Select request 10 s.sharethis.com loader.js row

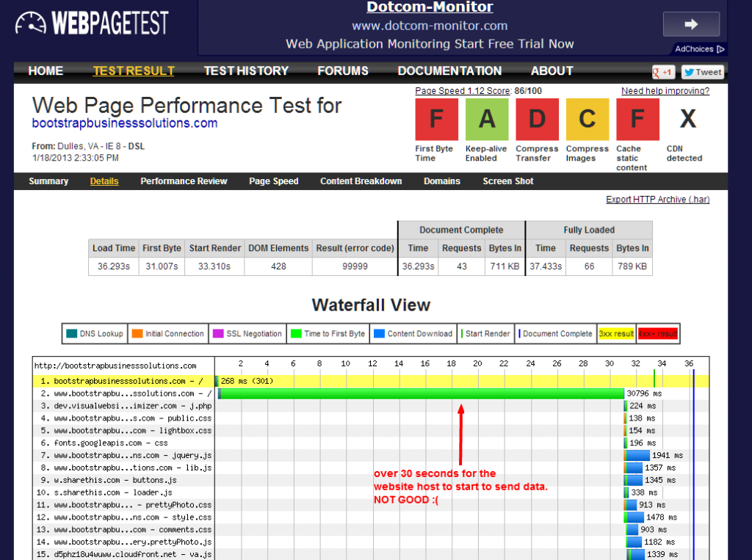tap(371, 493)
